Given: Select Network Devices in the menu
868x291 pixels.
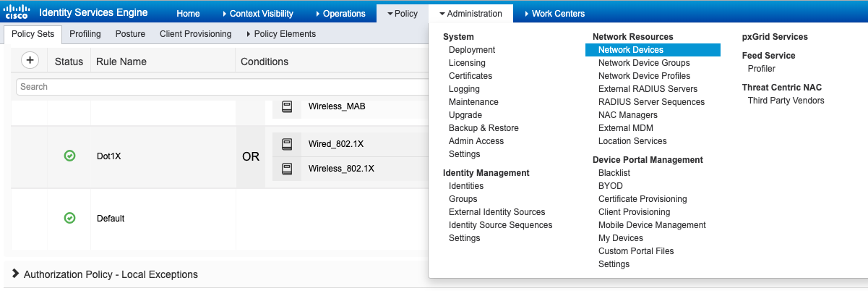Looking at the screenshot, I should [x=653, y=50].
